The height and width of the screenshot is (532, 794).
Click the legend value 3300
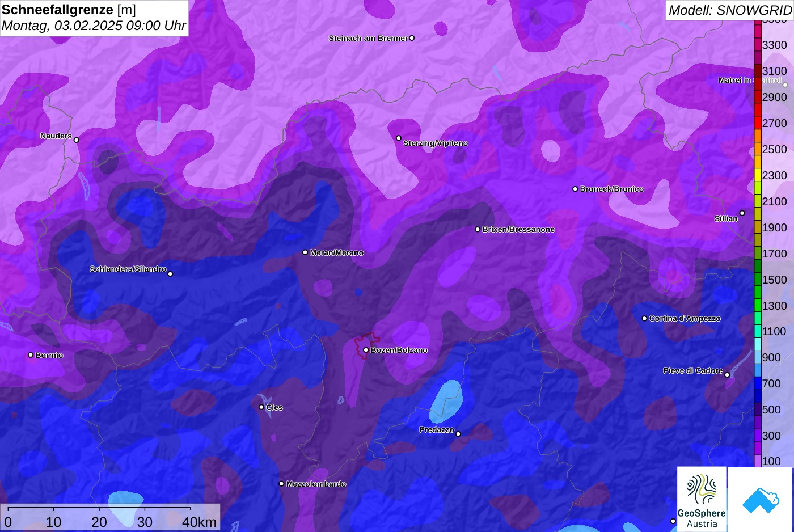pos(774,45)
